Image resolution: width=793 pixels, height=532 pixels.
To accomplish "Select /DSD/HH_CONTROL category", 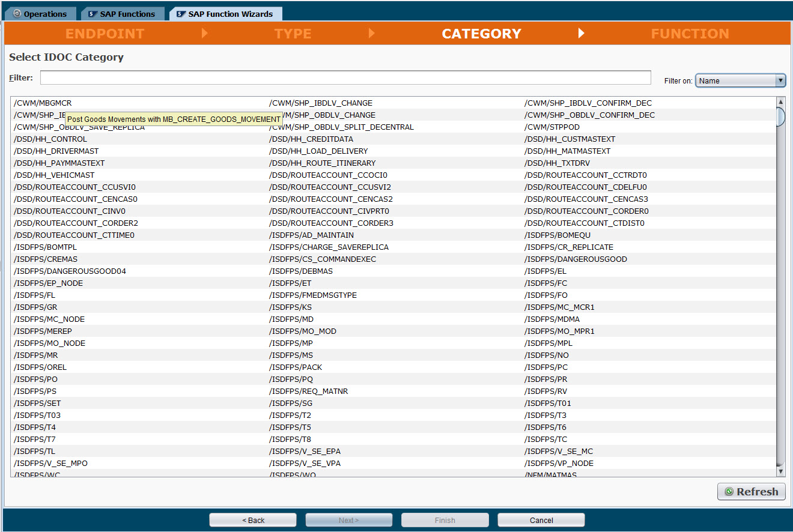I will (50, 139).
